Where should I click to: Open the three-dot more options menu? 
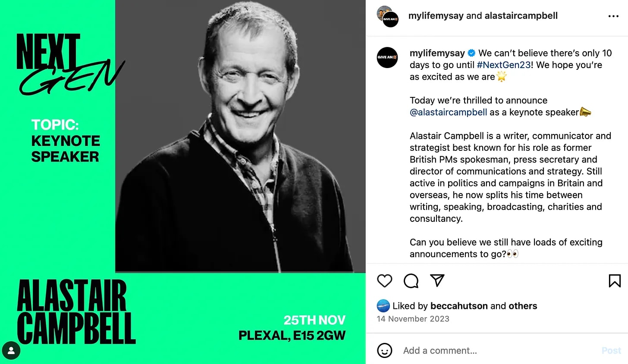coord(613,16)
